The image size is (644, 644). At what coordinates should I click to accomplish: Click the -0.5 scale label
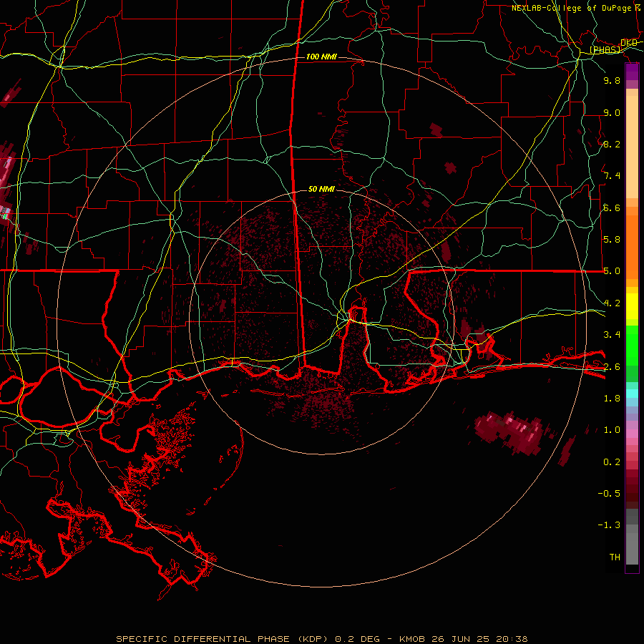tap(609, 494)
